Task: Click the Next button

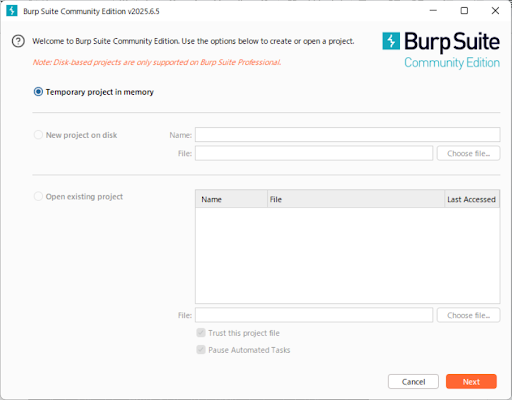Action: point(471,382)
